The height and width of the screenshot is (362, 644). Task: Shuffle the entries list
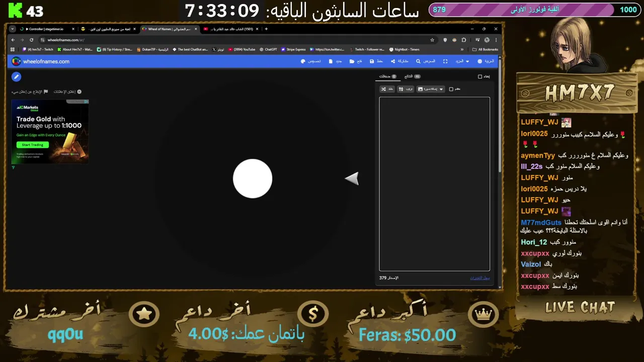(387, 89)
